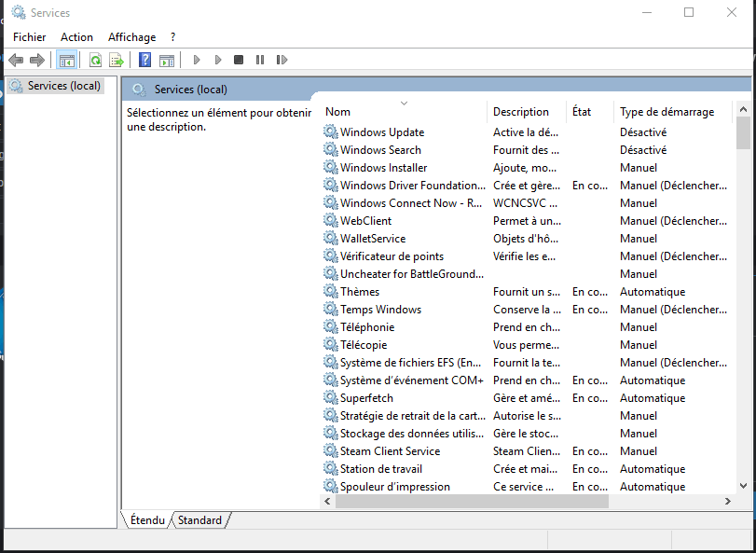Click the gear icon beside WalletService
The image size is (756, 553).
[x=330, y=238]
